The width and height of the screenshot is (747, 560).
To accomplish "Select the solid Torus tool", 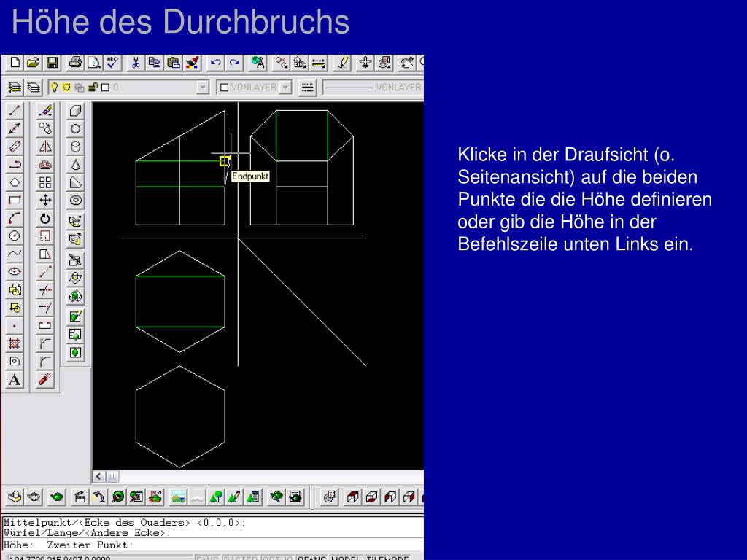I will pyautogui.click(x=75, y=201).
